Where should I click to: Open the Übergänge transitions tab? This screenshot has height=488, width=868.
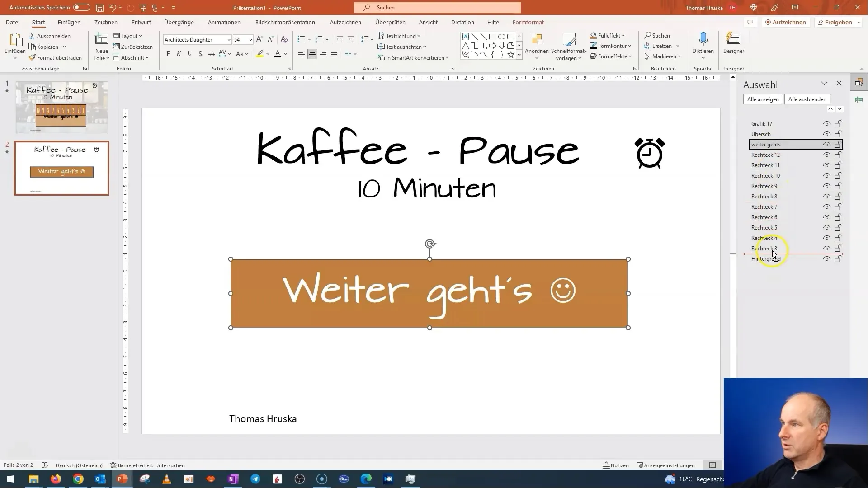pyautogui.click(x=178, y=22)
